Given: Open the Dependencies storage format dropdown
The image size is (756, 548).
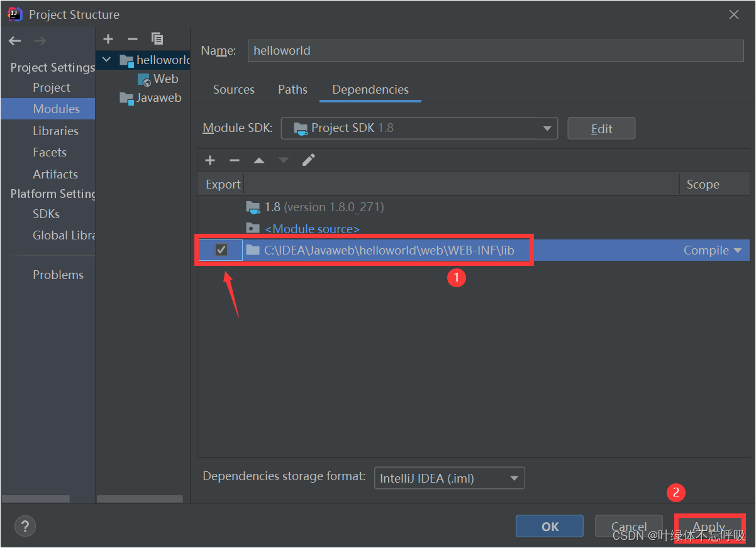Looking at the screenshot, I should [x=449, y=478].
